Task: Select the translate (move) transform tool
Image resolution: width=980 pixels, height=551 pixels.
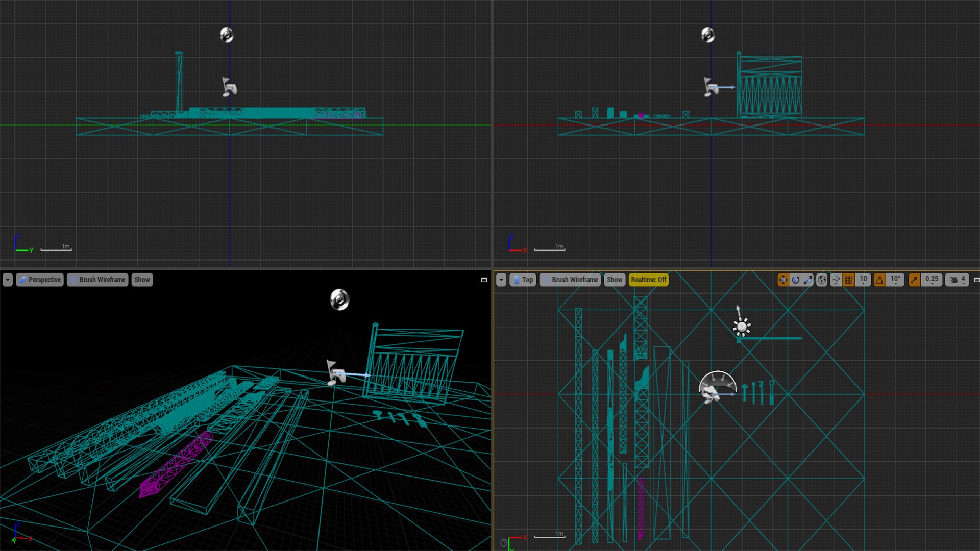Action: coord(783,280)
